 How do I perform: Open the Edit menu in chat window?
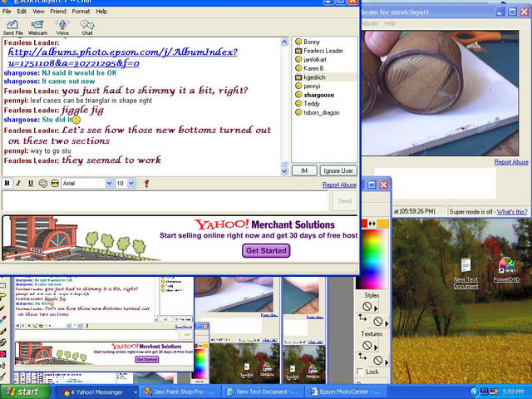(x=22, y=11)
